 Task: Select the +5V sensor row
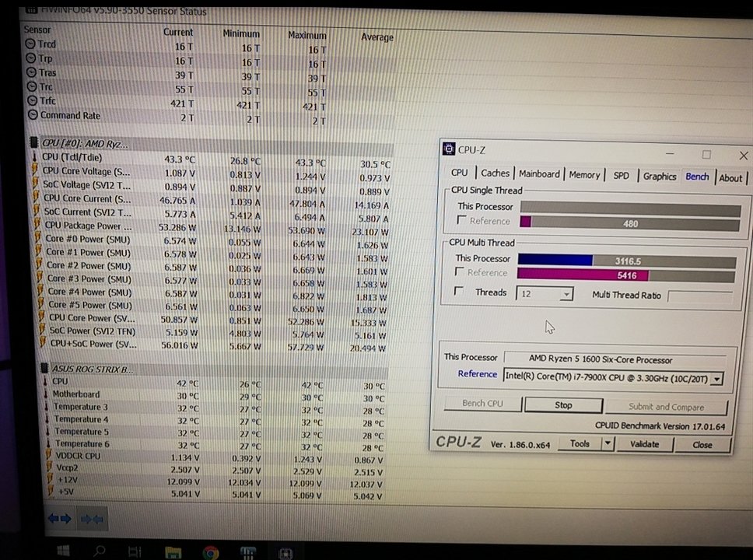pos(216,494)
